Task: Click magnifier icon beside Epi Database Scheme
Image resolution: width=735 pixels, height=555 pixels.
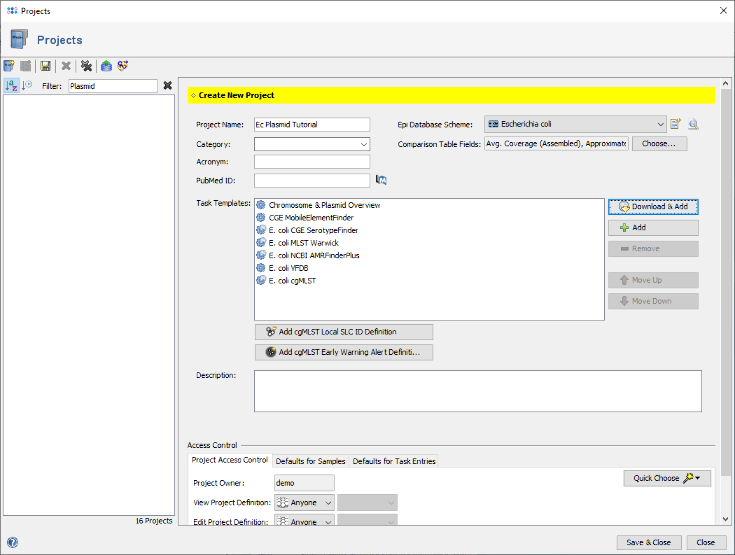Action: click(692, 124)
